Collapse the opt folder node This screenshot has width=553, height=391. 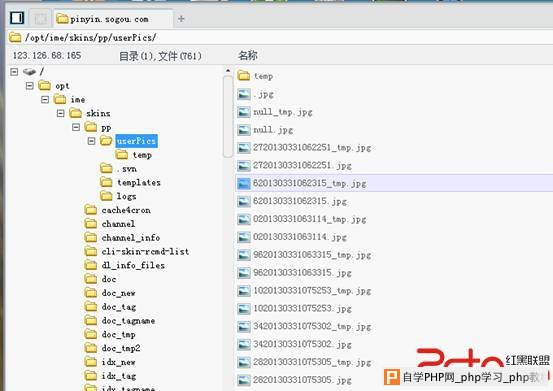tap(30, 86)
